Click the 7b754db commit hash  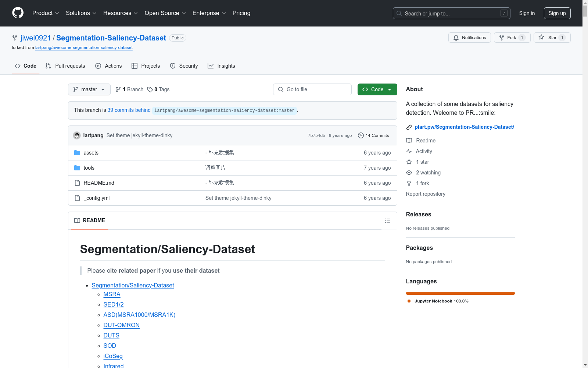click(316, 135)
